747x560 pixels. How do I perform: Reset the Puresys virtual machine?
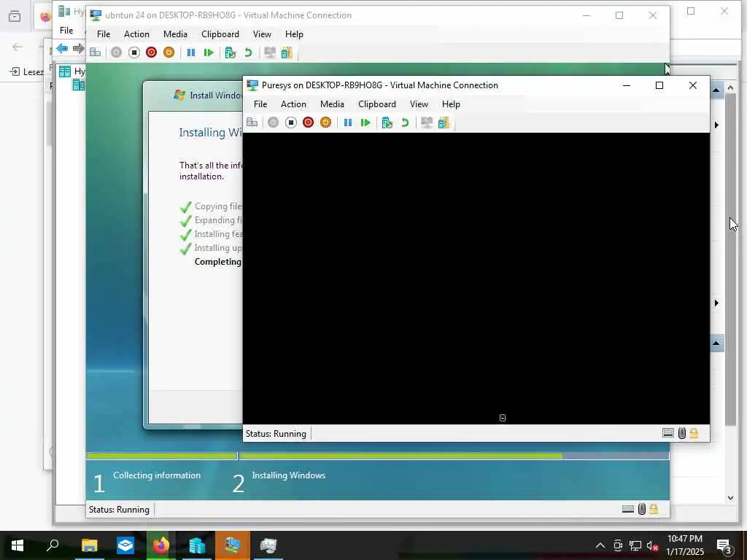[x=365, y=122]
